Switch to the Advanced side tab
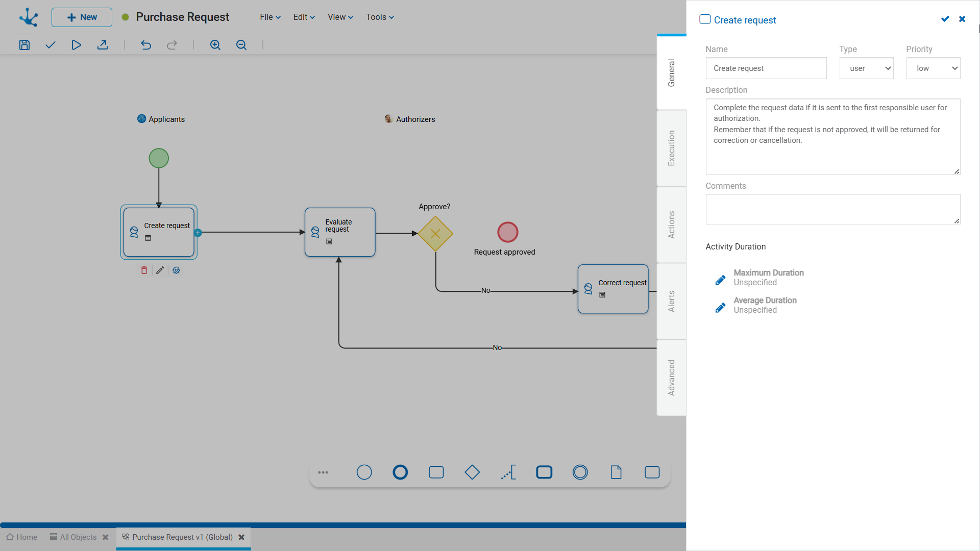The image size is (980, 551). pyautogui.click(x=672, y=378)
